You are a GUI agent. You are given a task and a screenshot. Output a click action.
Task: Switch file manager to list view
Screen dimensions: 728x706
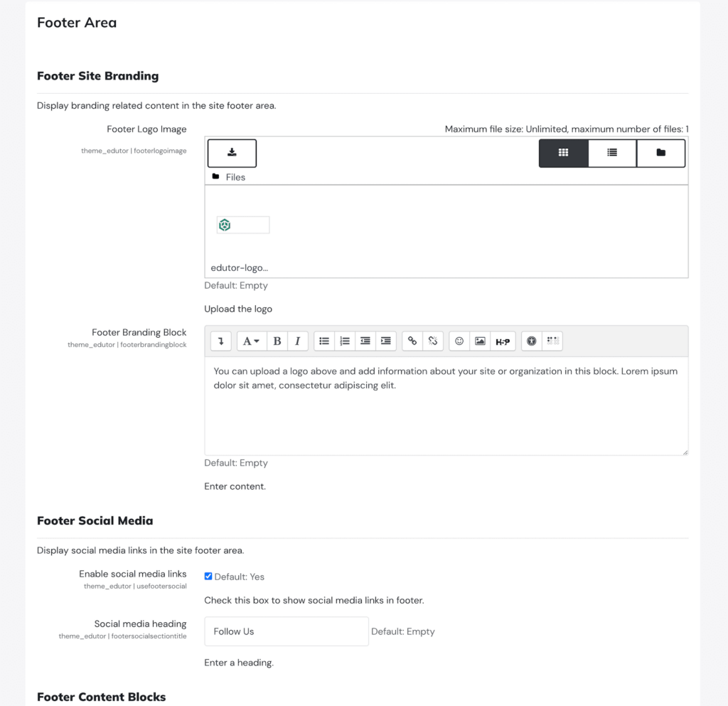pos(612,152)
